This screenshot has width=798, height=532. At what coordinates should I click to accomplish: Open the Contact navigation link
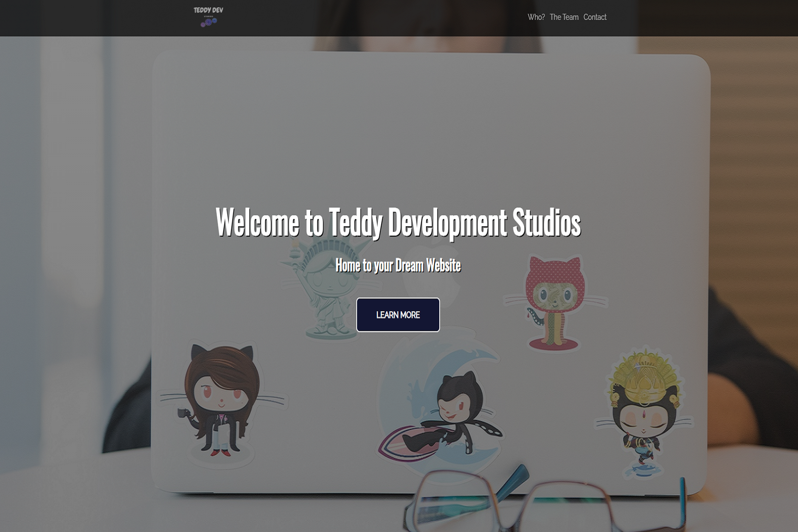click(595, 17)
